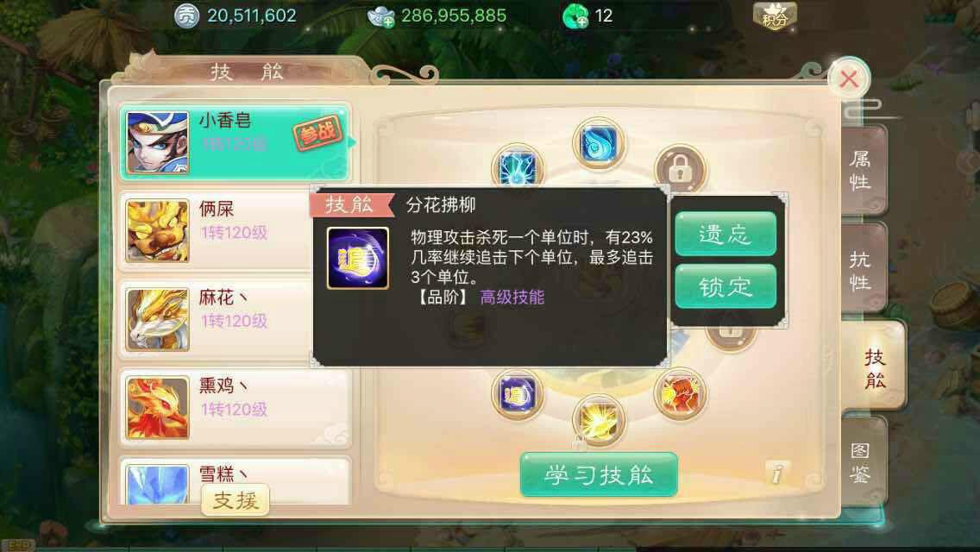This screenshot has width=980, height=552.
Task: Open the info 'i' icon
Action: click(776, 474)
